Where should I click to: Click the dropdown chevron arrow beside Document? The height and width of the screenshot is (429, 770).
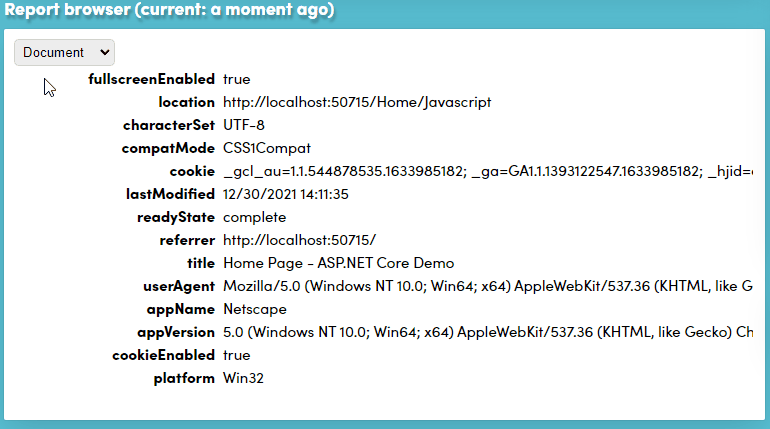104,52
